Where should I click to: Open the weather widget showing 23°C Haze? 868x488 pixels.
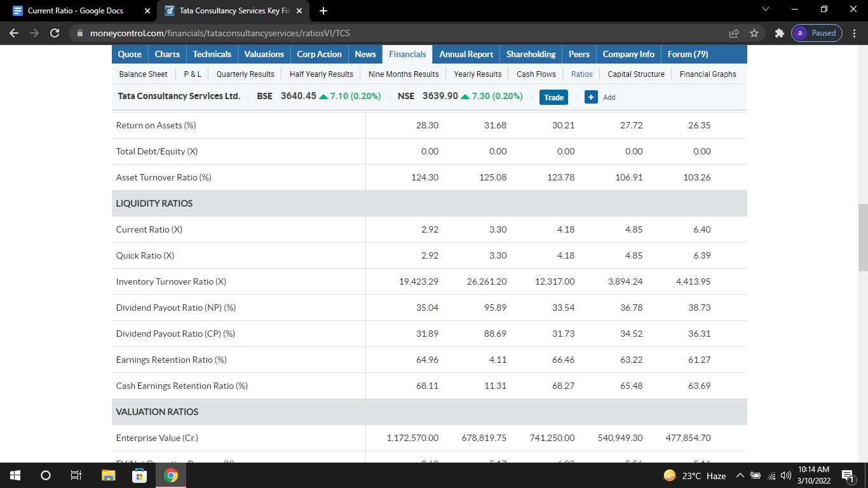pyautogui.click(x=695, y=475)
